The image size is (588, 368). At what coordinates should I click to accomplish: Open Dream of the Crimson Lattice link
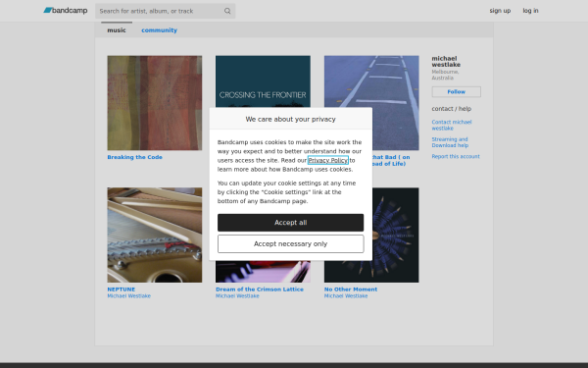[x=260, y=289]
